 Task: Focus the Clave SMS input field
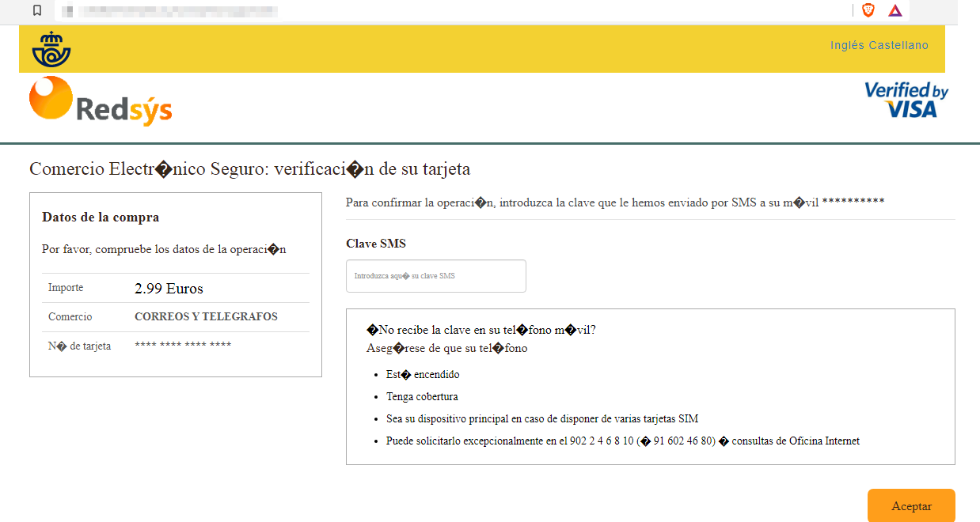tap(435, 276)
